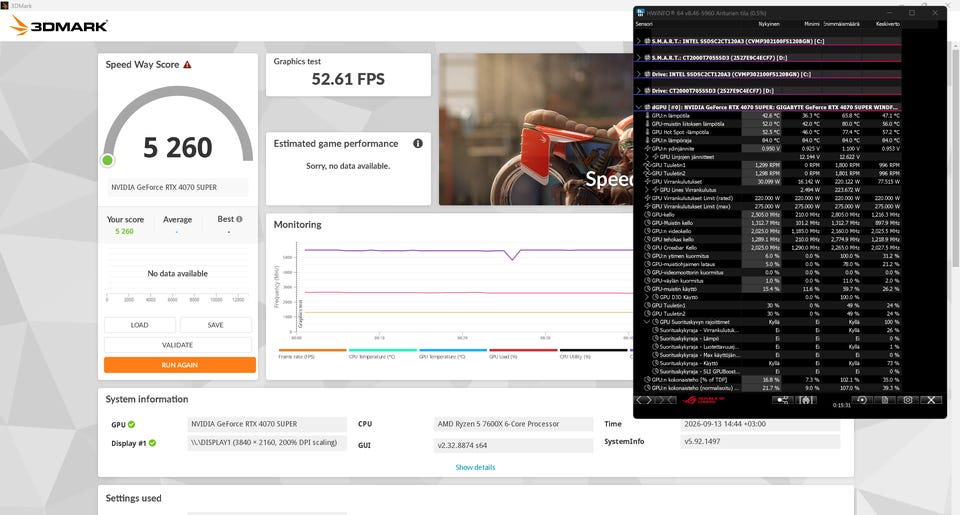Click the Sensori column header in HWiNFO
Screen dimensions: 960x515
(644, 24)
